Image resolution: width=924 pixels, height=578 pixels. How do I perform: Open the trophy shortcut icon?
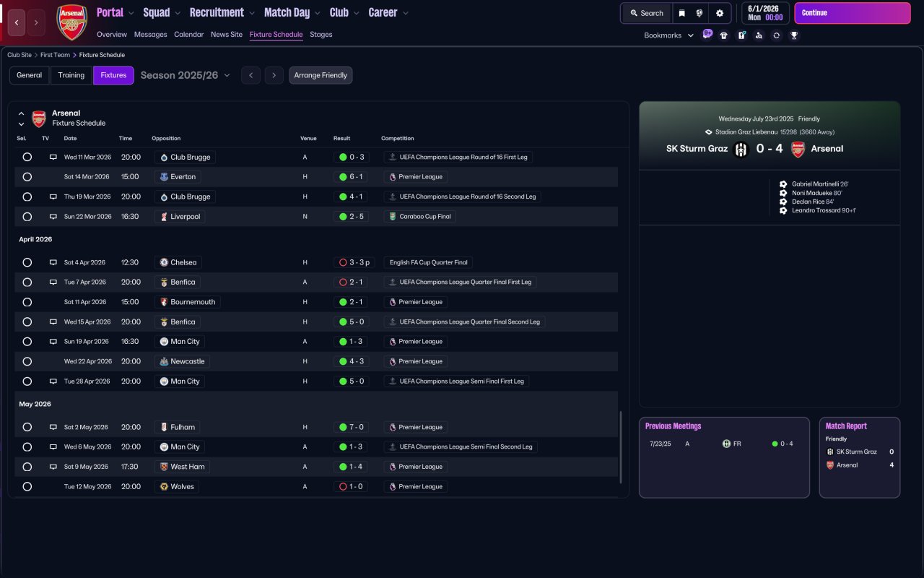tap(794, 35)
